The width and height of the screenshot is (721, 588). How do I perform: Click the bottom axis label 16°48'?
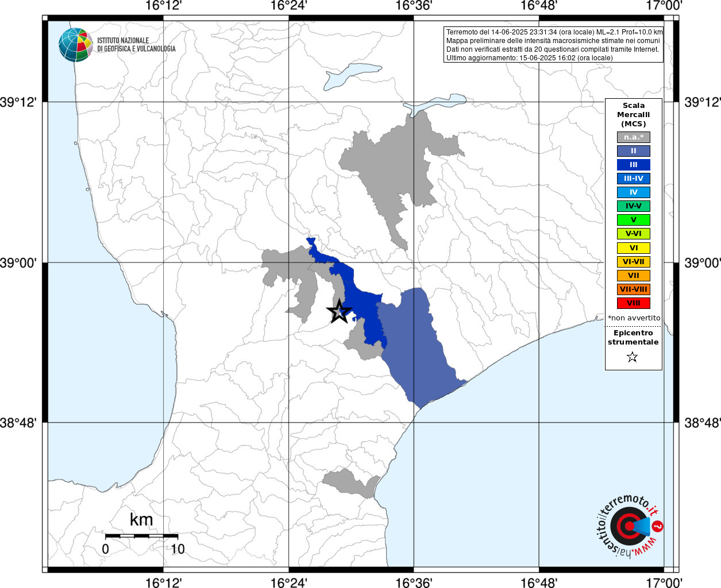pos(539,582)
